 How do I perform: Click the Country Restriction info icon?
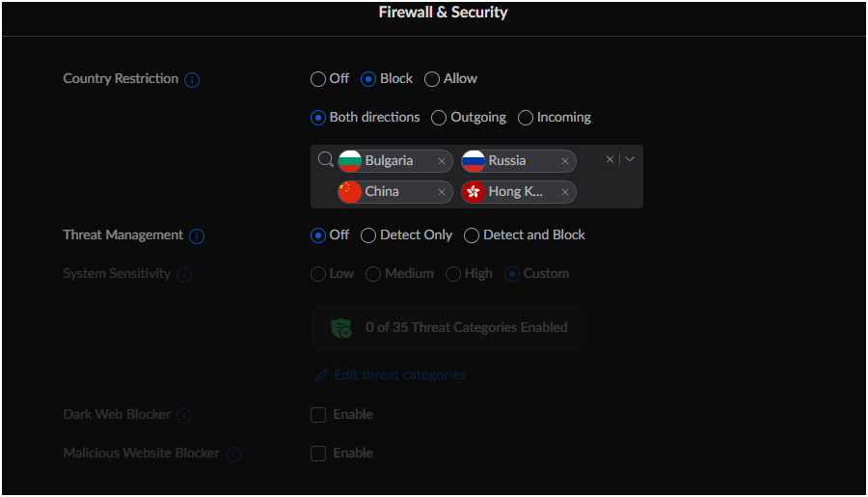(x=192, y=79)
